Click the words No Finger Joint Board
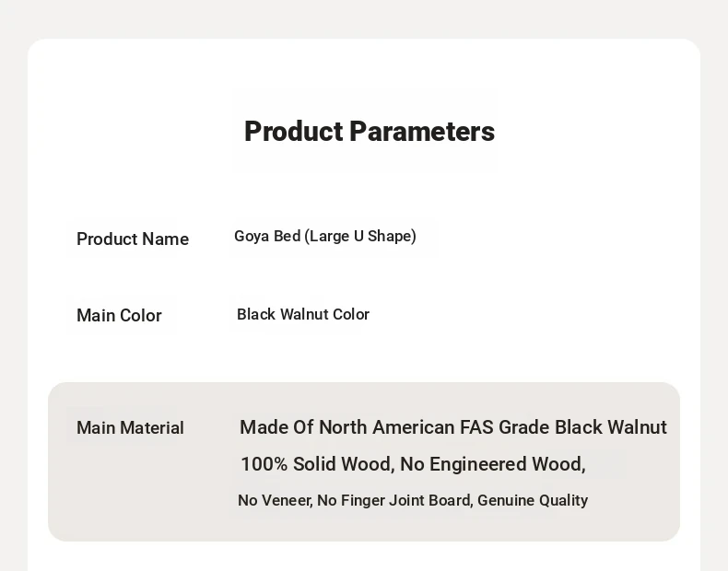Screen dimensions: 728x571 tap(394, 500)
